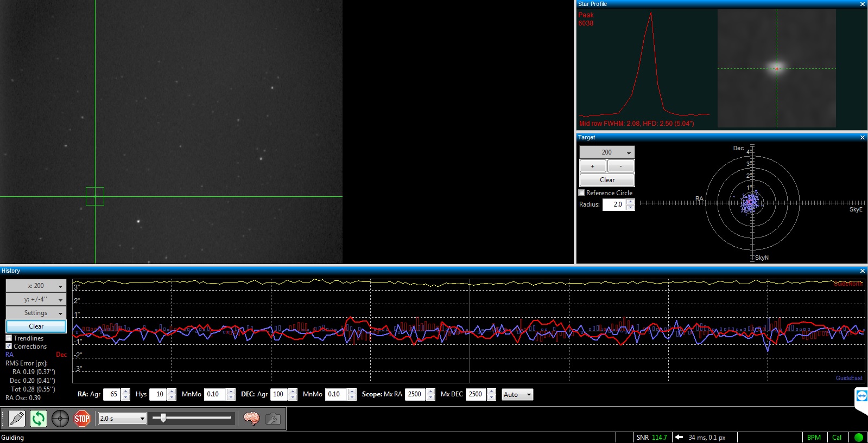This screenshot has height=443, width=868.
Task: Click the RA Osc: 0.39 value
Action: (x=23, y=398)
